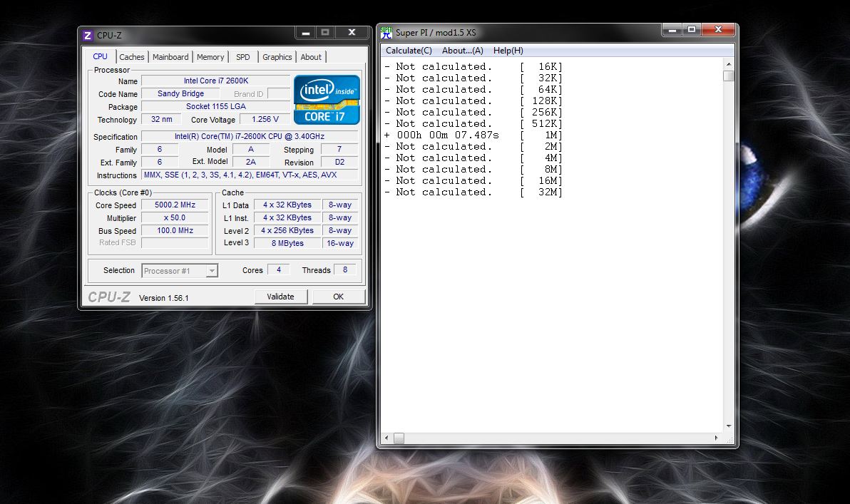Click the Super PI horizontal scroll right arrow

[x=716, y=438]
